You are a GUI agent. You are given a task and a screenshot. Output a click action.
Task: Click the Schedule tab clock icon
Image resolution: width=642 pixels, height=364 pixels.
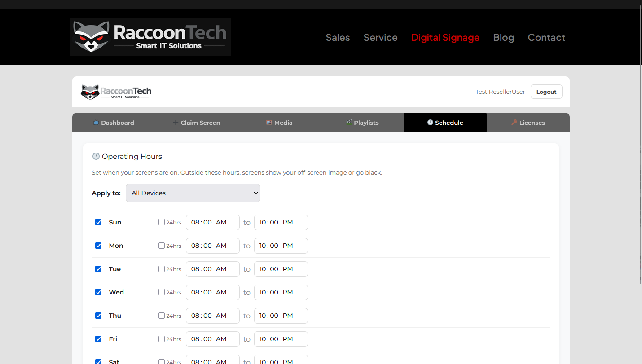coord(430,123)
